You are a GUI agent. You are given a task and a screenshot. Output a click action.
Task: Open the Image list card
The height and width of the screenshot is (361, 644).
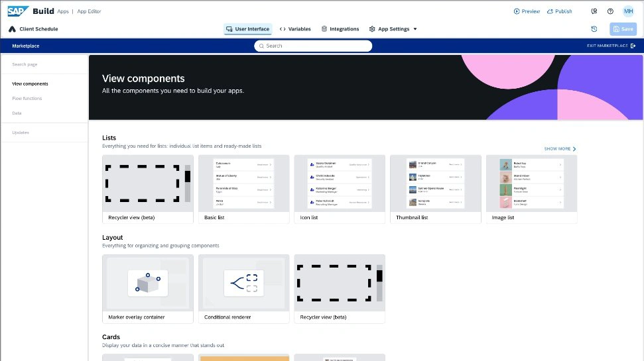click(531, 189)
